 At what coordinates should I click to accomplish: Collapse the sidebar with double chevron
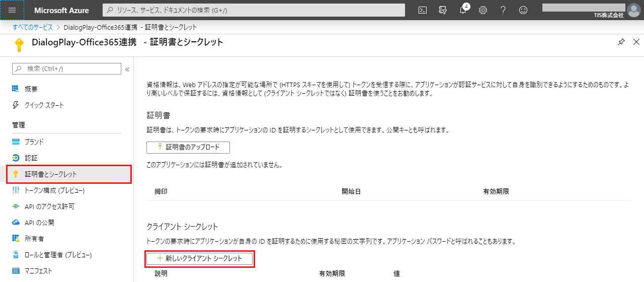pyautogui.click(x=127, y=69)
